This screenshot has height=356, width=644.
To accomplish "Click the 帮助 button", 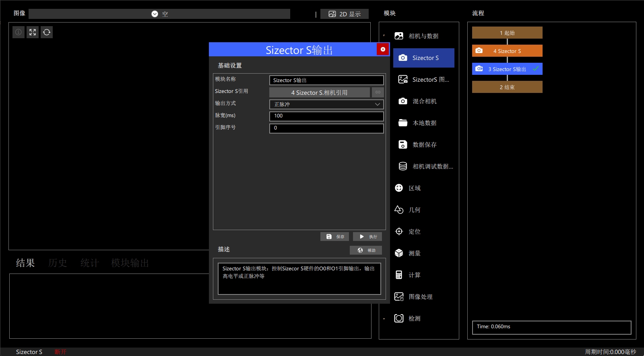I will 366,250.
